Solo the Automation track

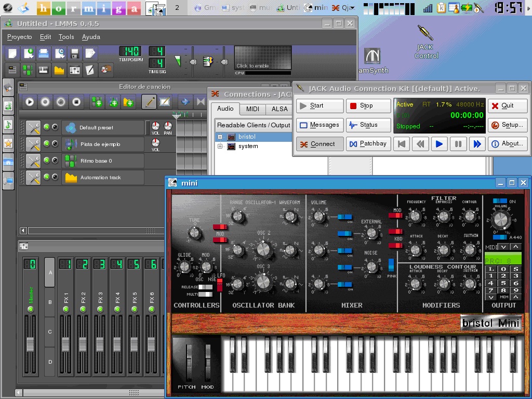[x=55, y=177]
